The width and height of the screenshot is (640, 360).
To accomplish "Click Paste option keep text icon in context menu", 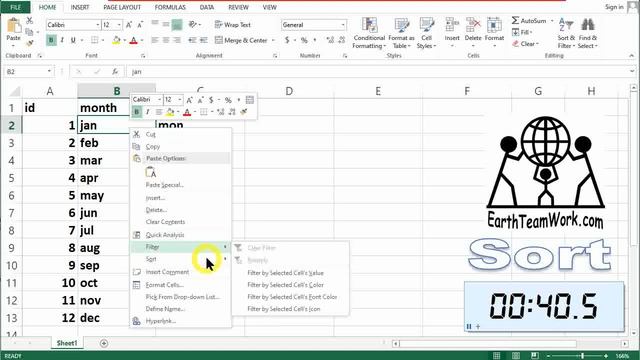I will 151,172.
